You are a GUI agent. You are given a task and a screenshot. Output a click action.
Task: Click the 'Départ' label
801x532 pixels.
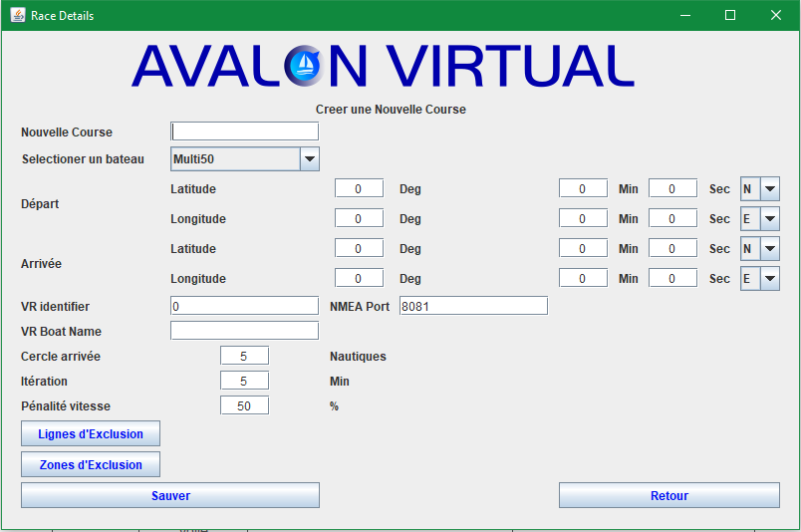tap(40, 204)
